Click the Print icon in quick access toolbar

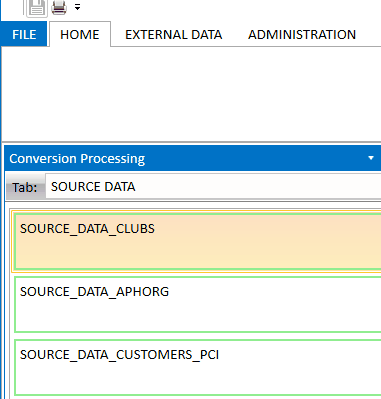[x=59, y=7]
